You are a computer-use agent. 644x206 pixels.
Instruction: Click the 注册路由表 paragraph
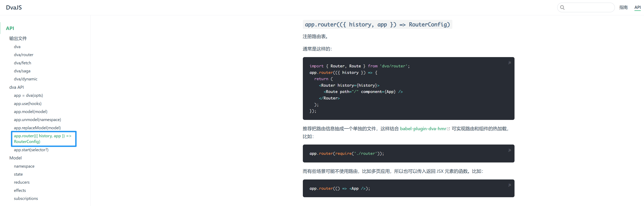pos(315,36)
